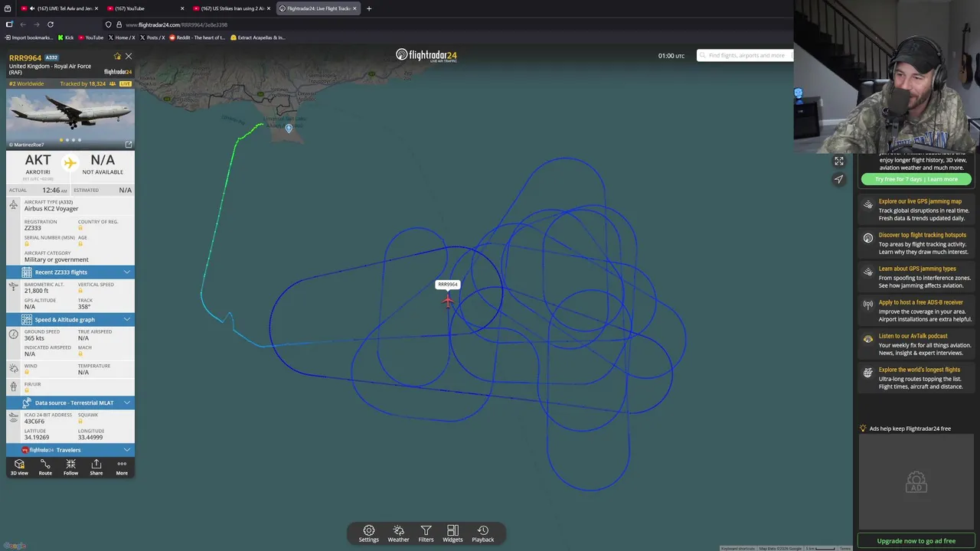
Task: Open map Settings
Action: click(x=369, y=533)
